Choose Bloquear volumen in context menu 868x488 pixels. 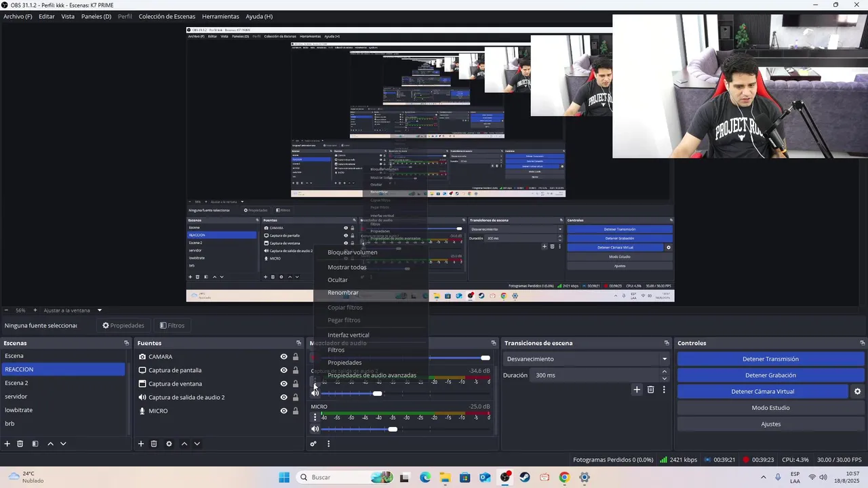[353, 252]
